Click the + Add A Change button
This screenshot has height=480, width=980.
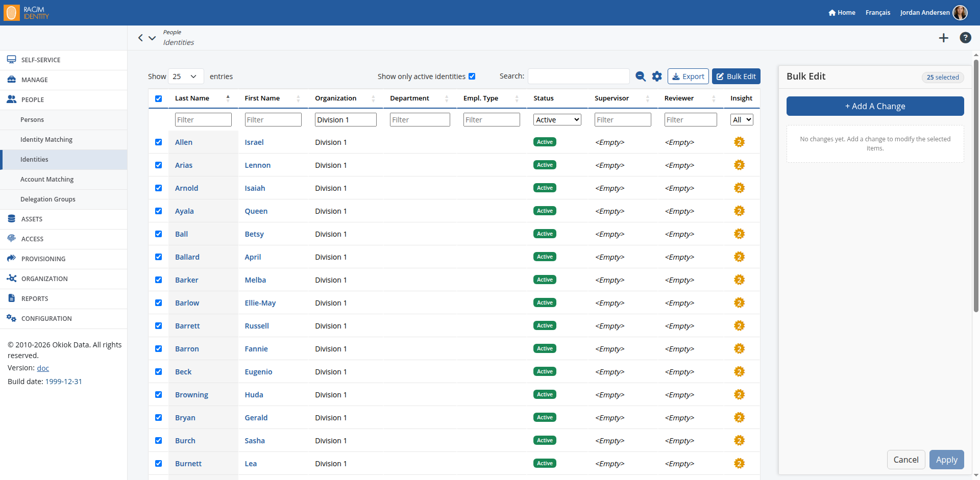pyautogui.click(x=875, y=106)
